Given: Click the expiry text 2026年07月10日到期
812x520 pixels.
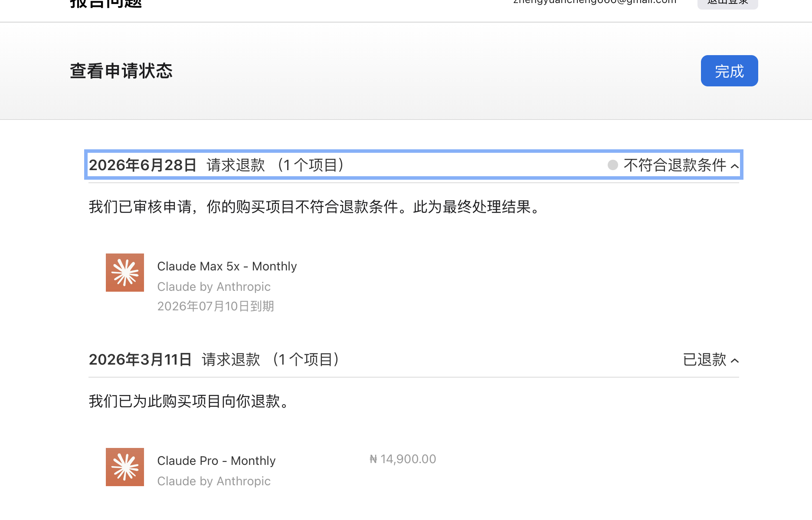Looking at the screenshot, I should coord(216,306).
